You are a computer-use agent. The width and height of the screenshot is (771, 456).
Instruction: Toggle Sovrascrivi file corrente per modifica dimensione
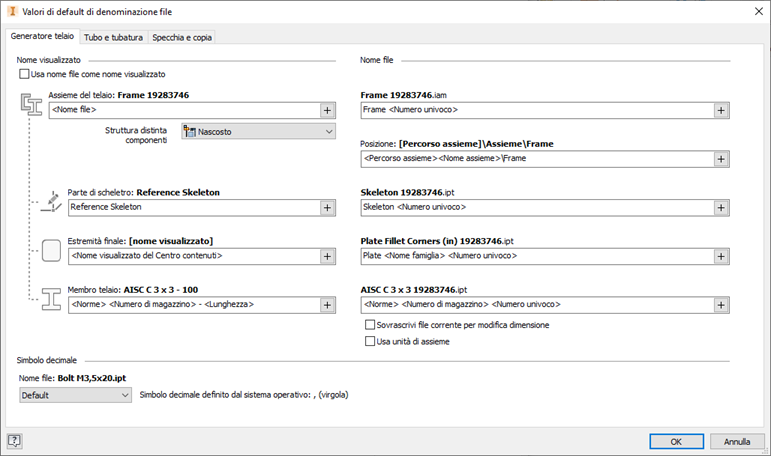[370, 326]
